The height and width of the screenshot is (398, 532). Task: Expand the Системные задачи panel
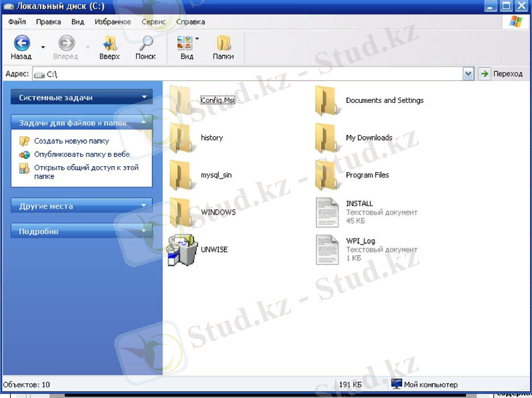click(x=82, y=98)
